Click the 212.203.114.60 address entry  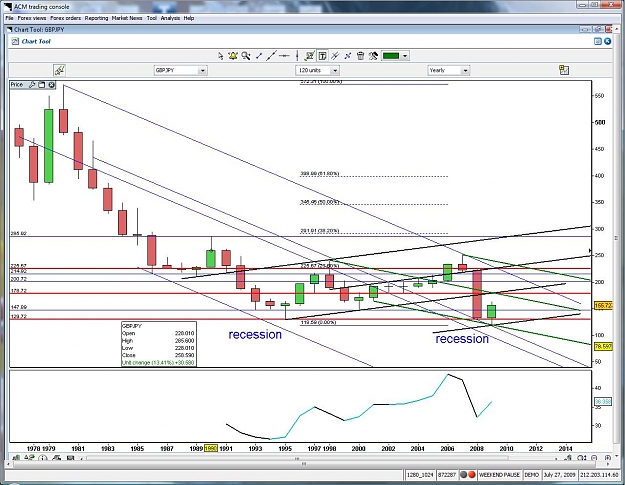[599, 475]
